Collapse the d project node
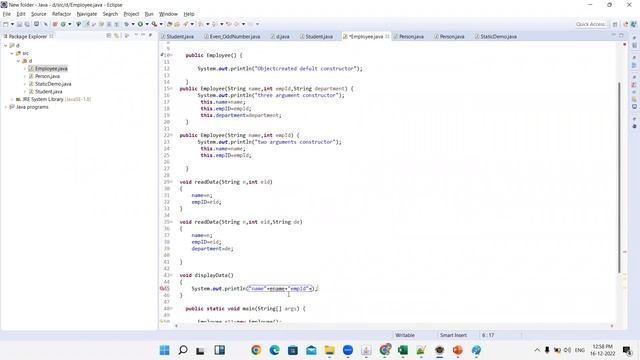Screen dimensions: 640x360 click(6, 46)
